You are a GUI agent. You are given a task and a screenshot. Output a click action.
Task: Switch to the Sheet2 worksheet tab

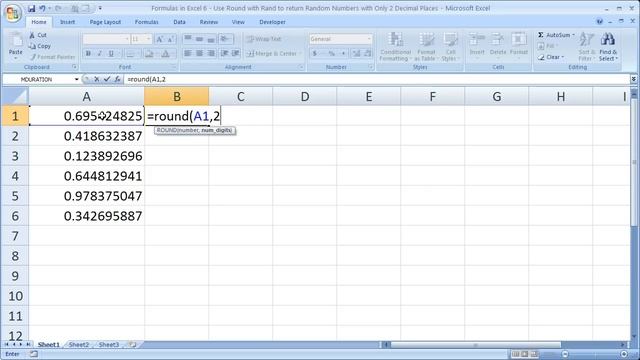79,345
